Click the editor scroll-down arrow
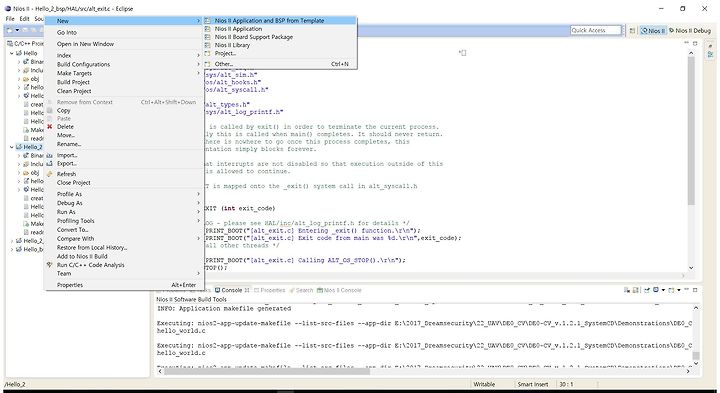720x393 pixels. pyautogui.click(x=691, y=268)
